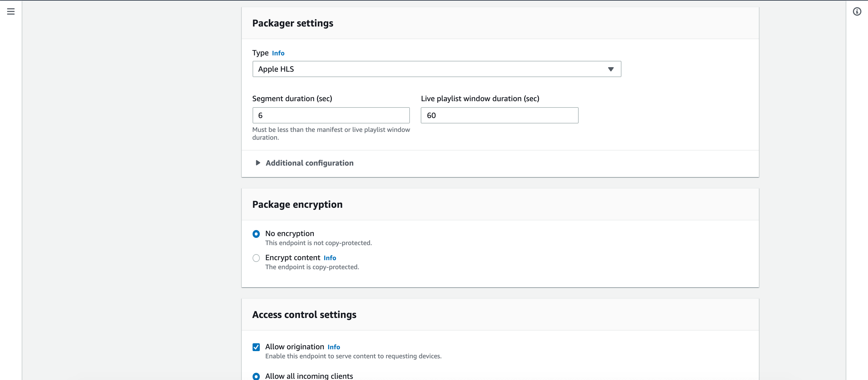The image size is (868, 380).
Task: Focus the Live playlist window duration field
Action: pyautogui.click(x=499, y=115)
